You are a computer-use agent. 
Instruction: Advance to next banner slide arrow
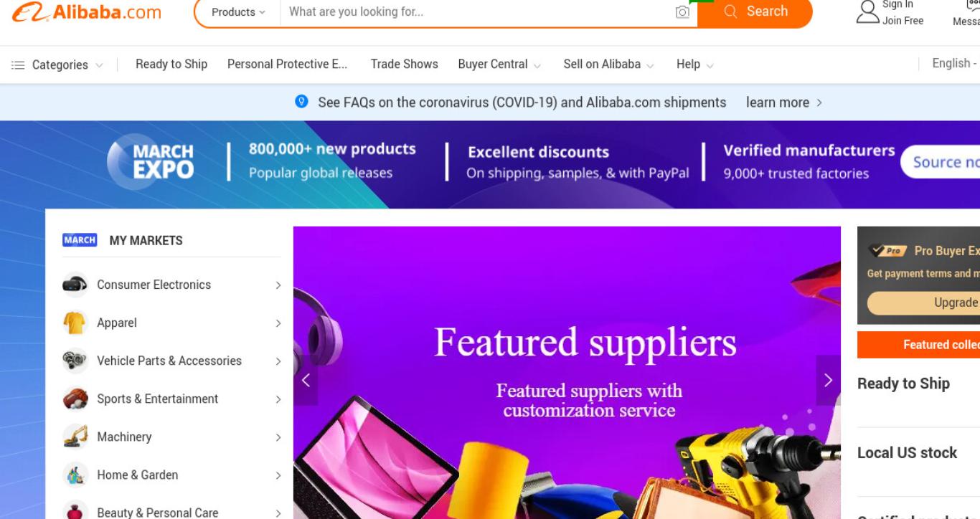828,380
